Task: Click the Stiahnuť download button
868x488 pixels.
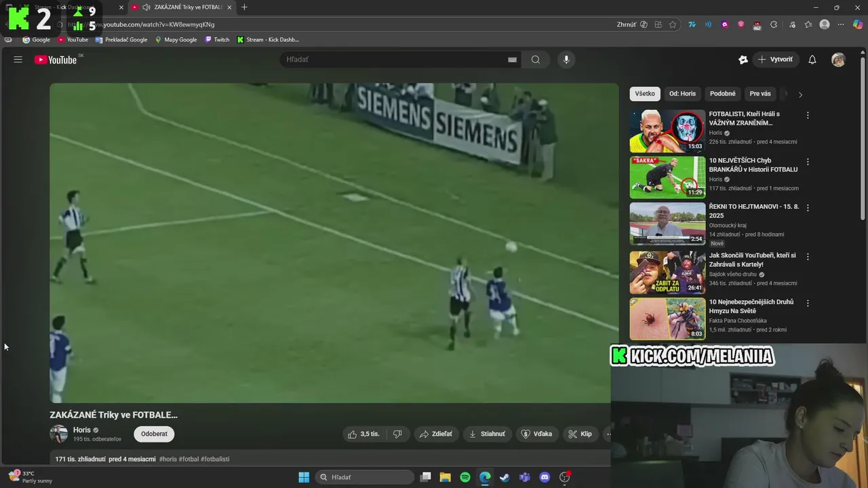Action: tap(487, 434)
